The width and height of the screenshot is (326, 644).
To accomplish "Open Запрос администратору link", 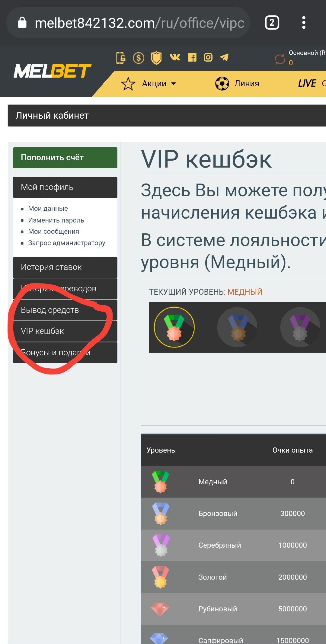I will 67,243.
